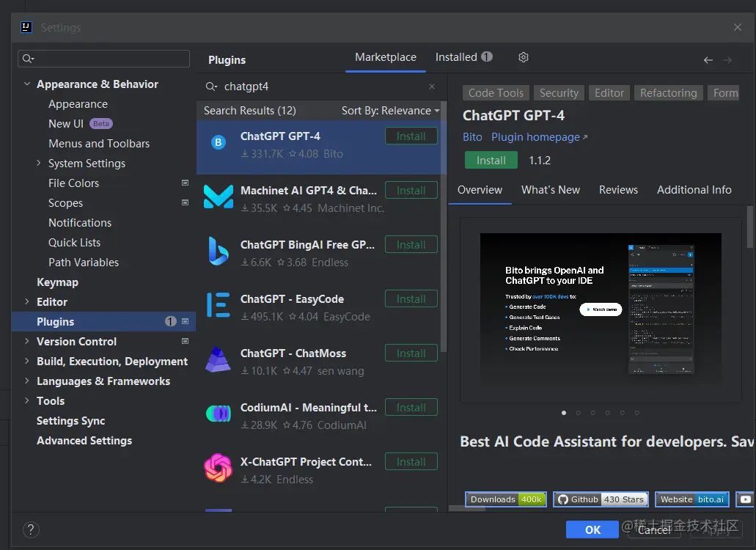This screenshot has width=756, height=550.
Task: Open the Notifications settings page
Action: [x=80, y=223]
